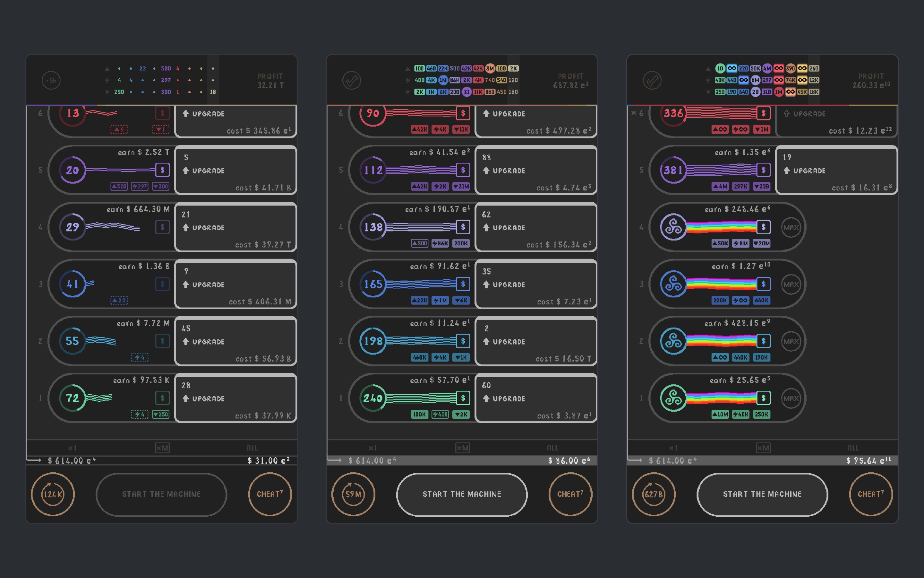
Task: Upgrade the item costing $406.31 M
Action: point(235,284)
